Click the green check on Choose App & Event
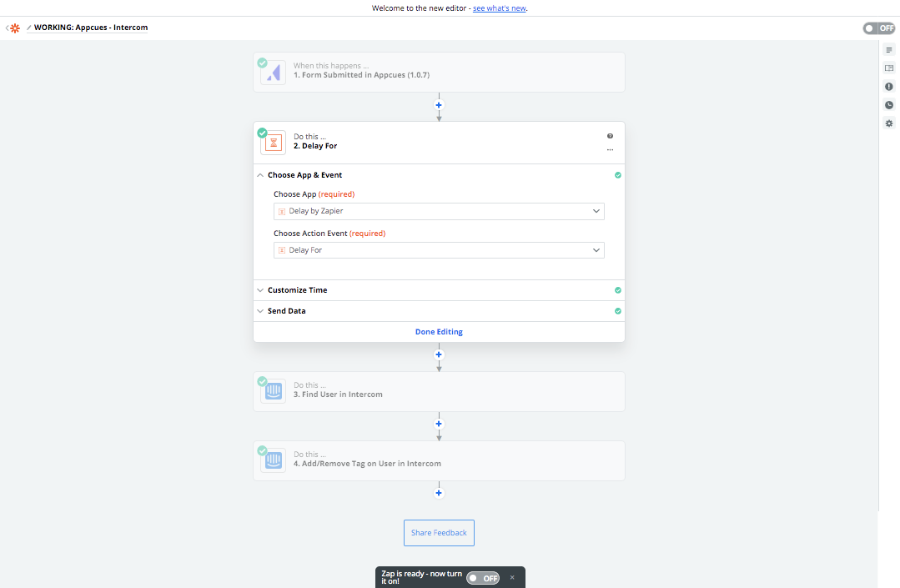This screenshot has height=588, width=900. point(617,175)
